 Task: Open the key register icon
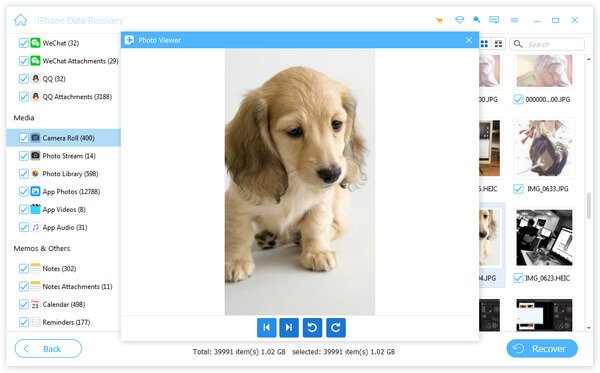476,20
